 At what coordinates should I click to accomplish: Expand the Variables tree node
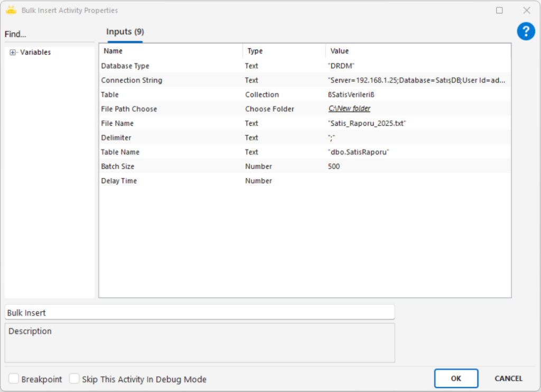click(13, 52)
